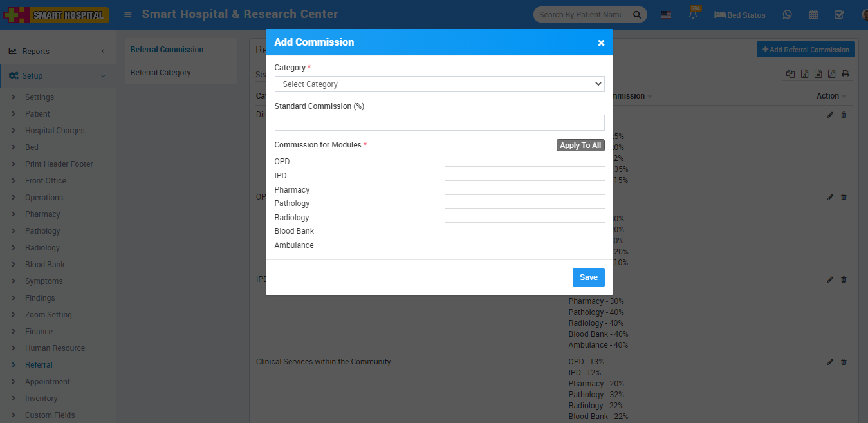The image size is (868, 423).
Task: Open Hospital Charges in Setup menu
Action: click(55, 131)
